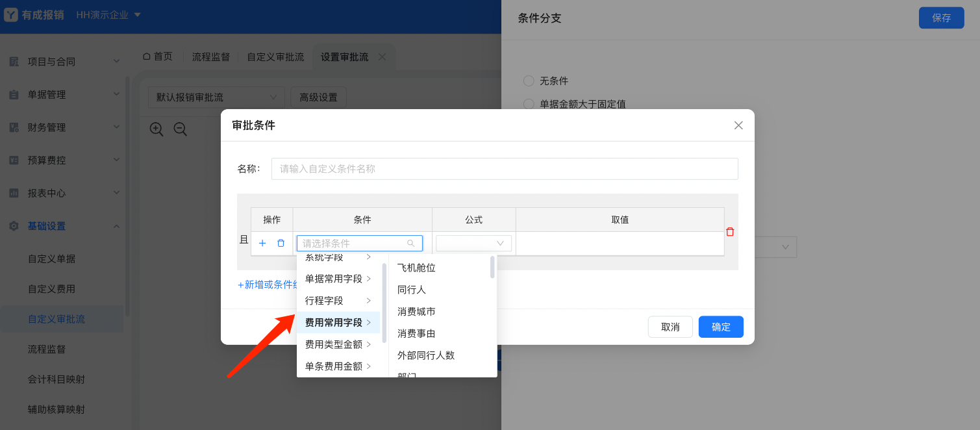
Task: Click the blue plus icon in operation column
Action: [262, 243]
